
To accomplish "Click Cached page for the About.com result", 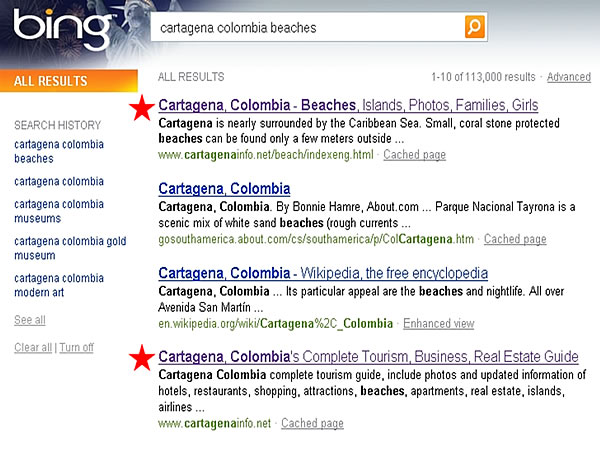I will (515, 239).
